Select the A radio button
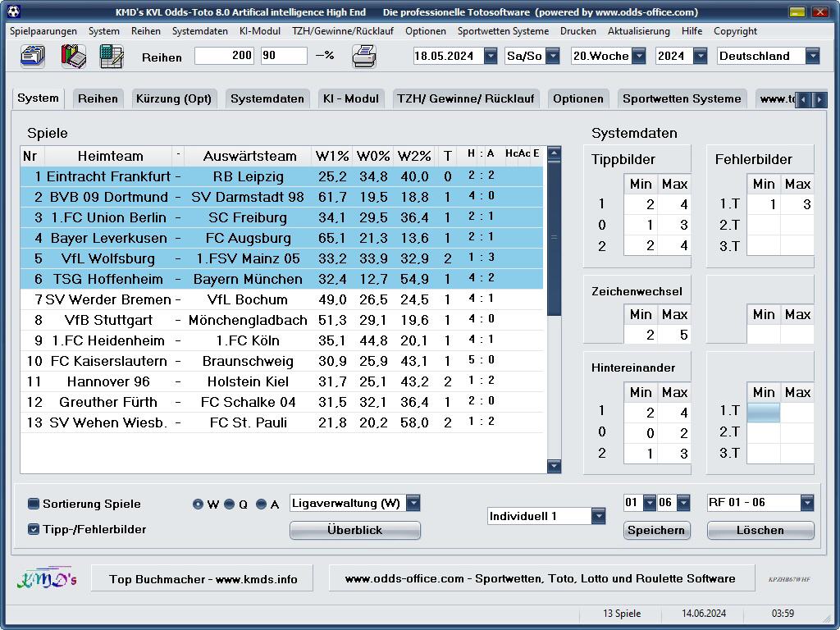Viewport: 840px width, 630px height. click(x=262, y=504)
